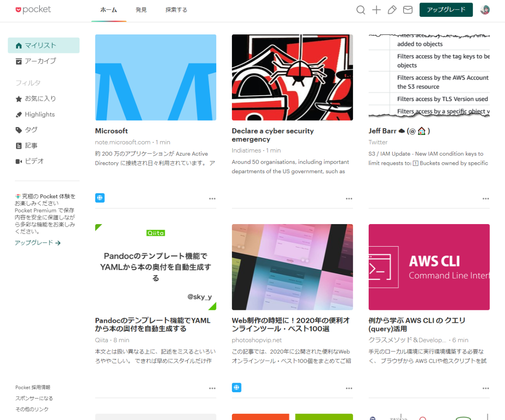Viewport: 505px width, 420px height.
Task: Switch to the 探索する tab
Action: pyautogui.click(x=176, y=10)
